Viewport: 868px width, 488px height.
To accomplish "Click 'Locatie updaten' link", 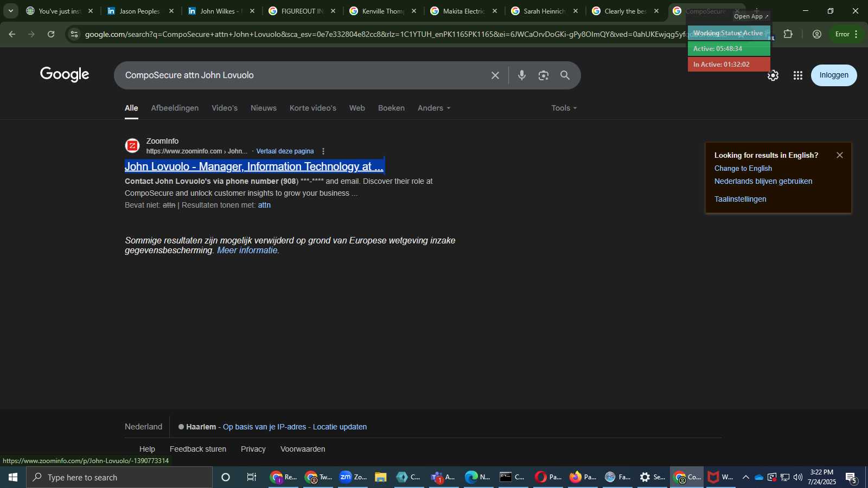I will (340, 427).
